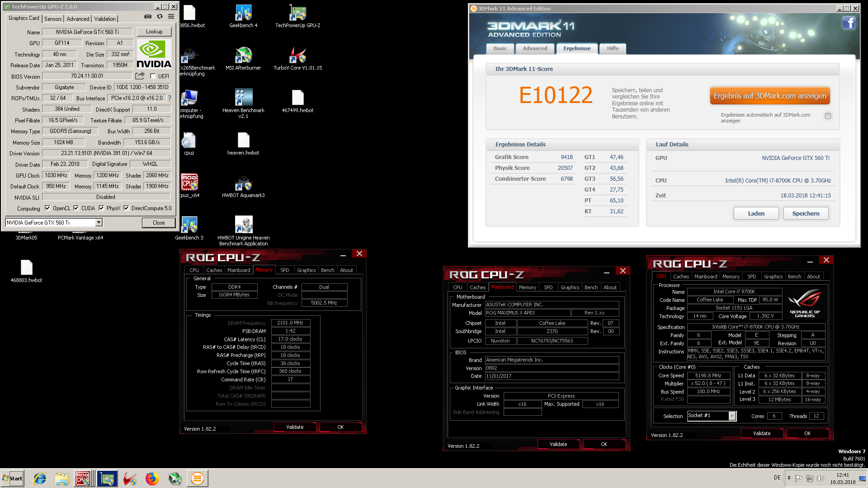868x488 pixels.
Task: Toggle OpenCL checkbox
Action: (47, 208)
